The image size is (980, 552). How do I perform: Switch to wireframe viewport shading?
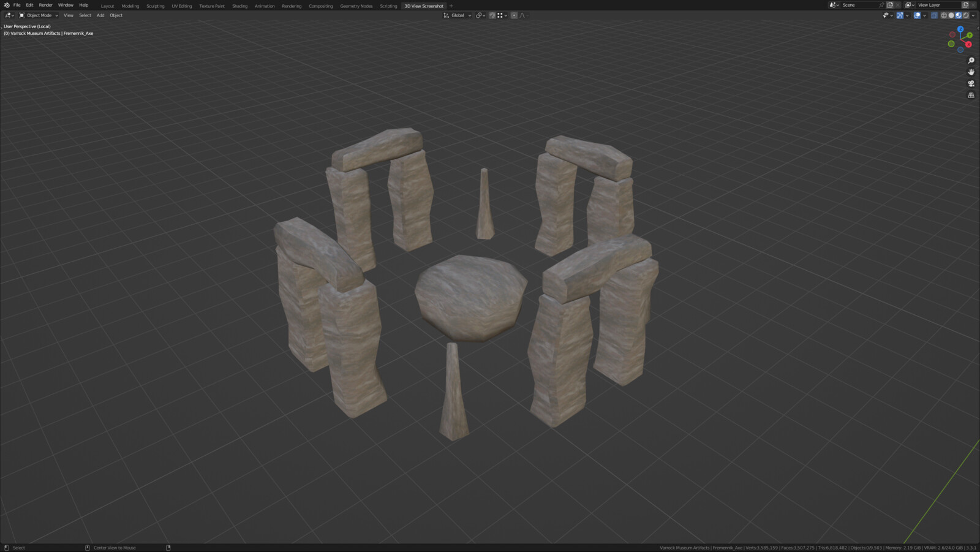(944, 15)
